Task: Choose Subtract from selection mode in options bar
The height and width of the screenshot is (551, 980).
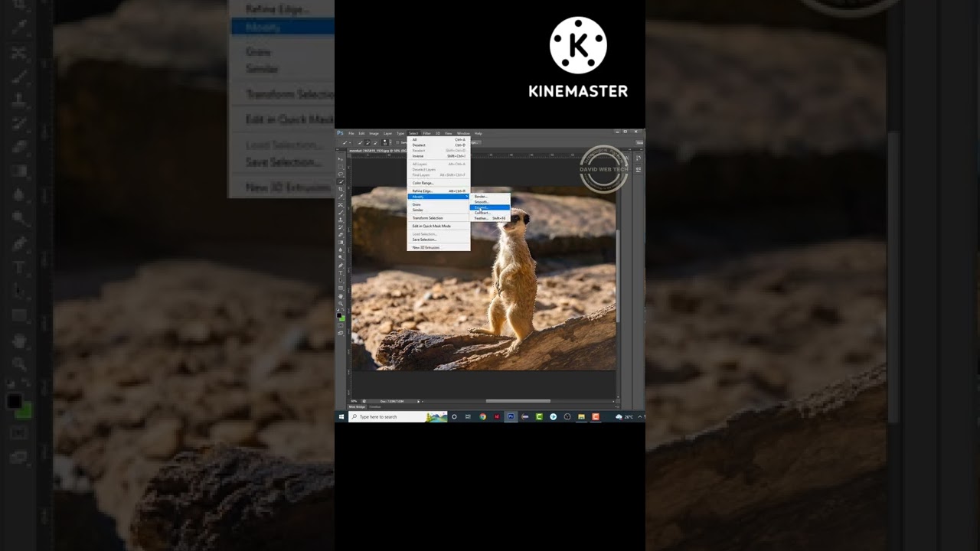Action: (375, 142)
